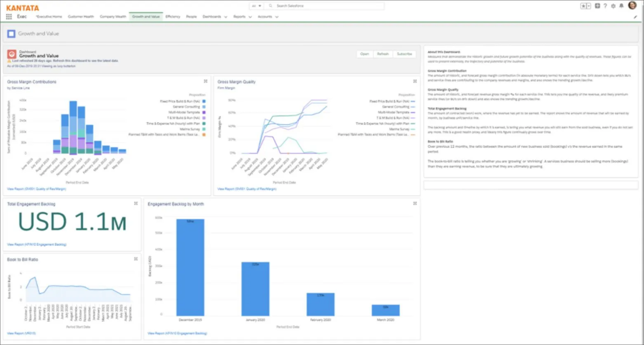Expand the Total Engagement Backlog widget
Viewport: 644px width, 345px height.
(x=135, y=203)
